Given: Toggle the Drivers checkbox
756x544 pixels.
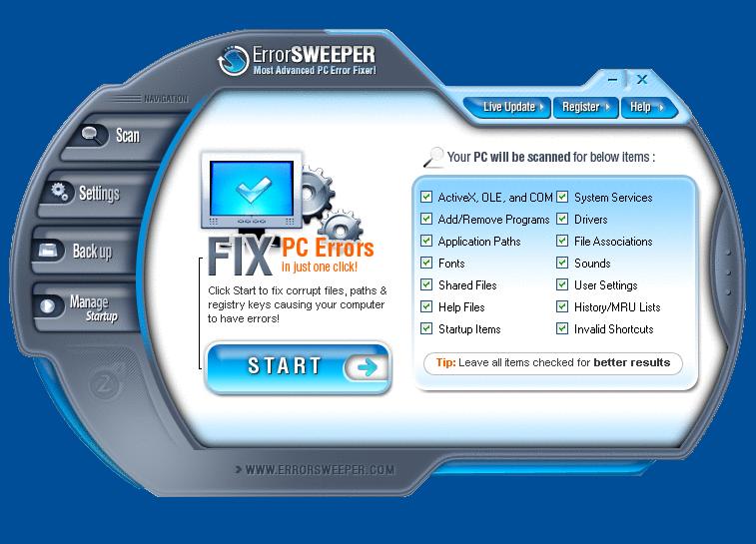Looking at the screenshot, I should point(562,219).
